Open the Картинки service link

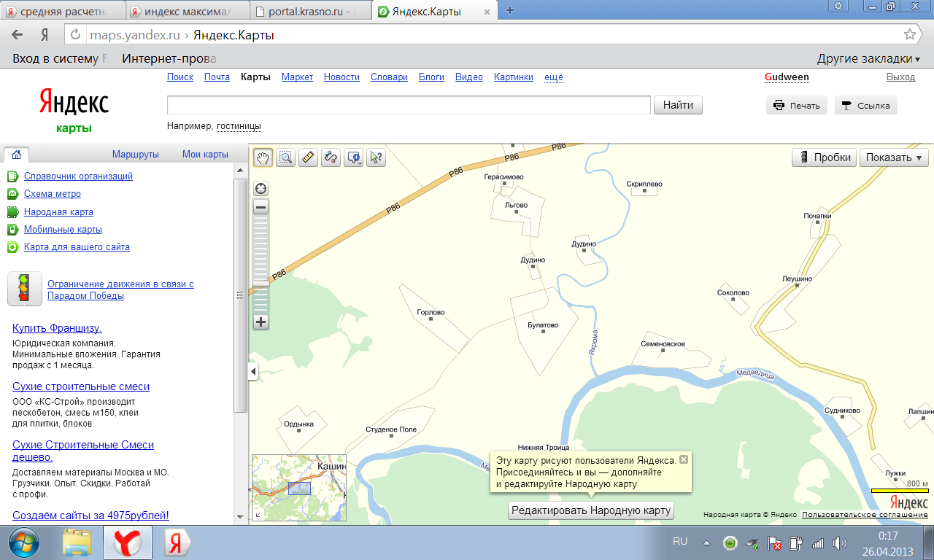tap(514, 77)
